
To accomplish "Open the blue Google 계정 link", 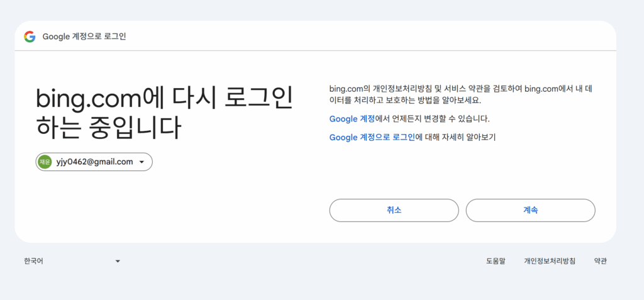I will (352, 119).
